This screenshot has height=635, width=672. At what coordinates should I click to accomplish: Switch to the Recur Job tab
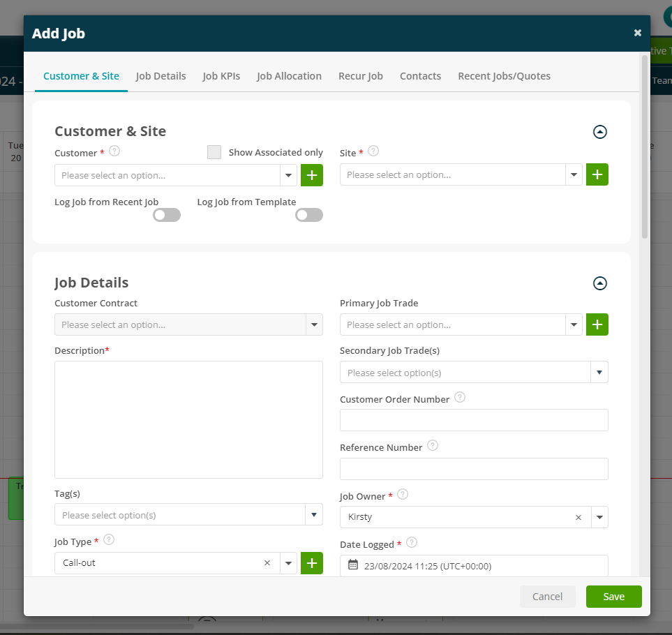pyautogui.click(x=361, y=76)
